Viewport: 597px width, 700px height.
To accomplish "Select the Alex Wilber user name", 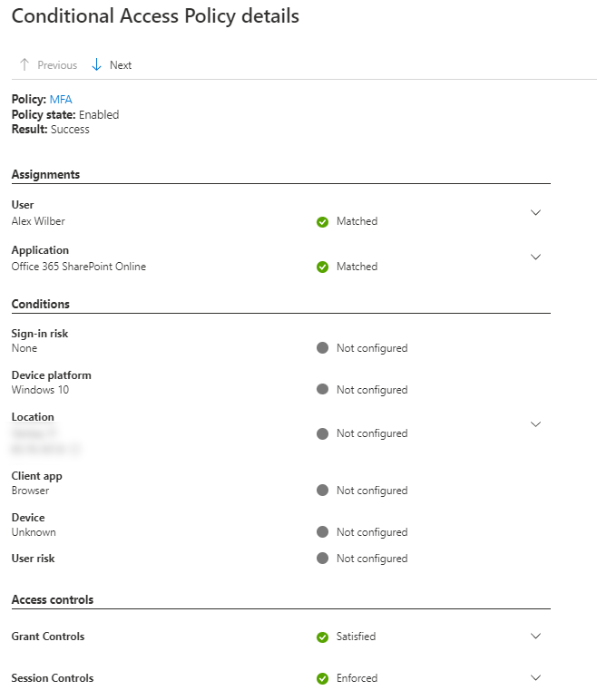I will pyautogui.click(x=38, y=221).
